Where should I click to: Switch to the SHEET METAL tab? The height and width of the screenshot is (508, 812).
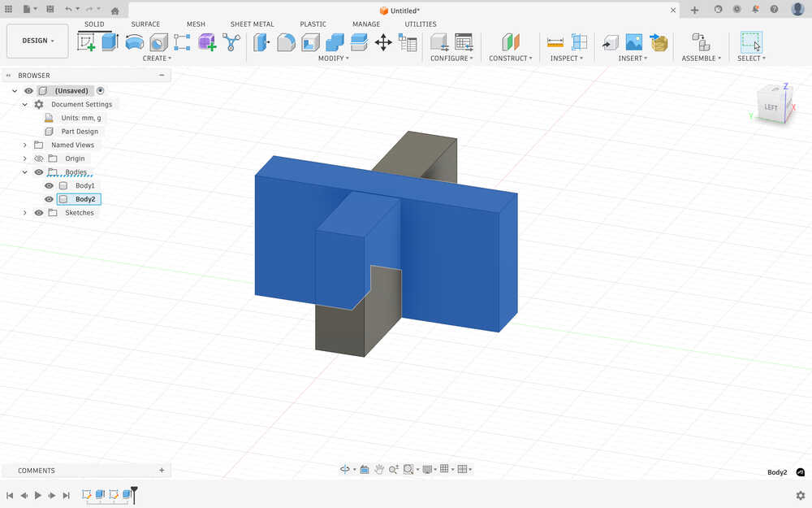click(253, 24)
